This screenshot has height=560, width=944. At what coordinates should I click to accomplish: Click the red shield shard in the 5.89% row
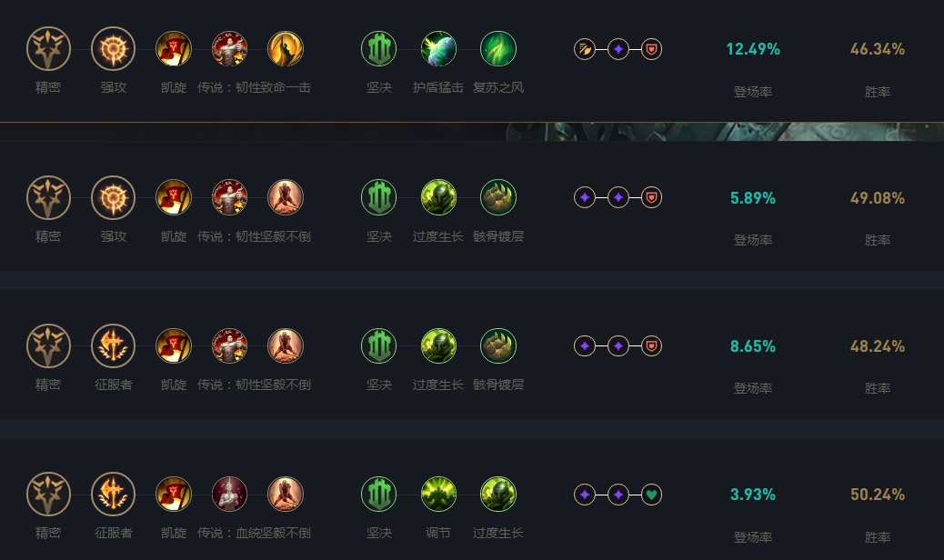click(x=651, y=197)
